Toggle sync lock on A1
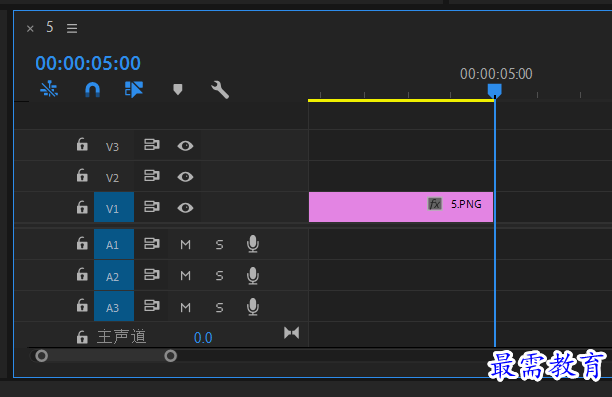Screen dimensions: 612x397 152,244
